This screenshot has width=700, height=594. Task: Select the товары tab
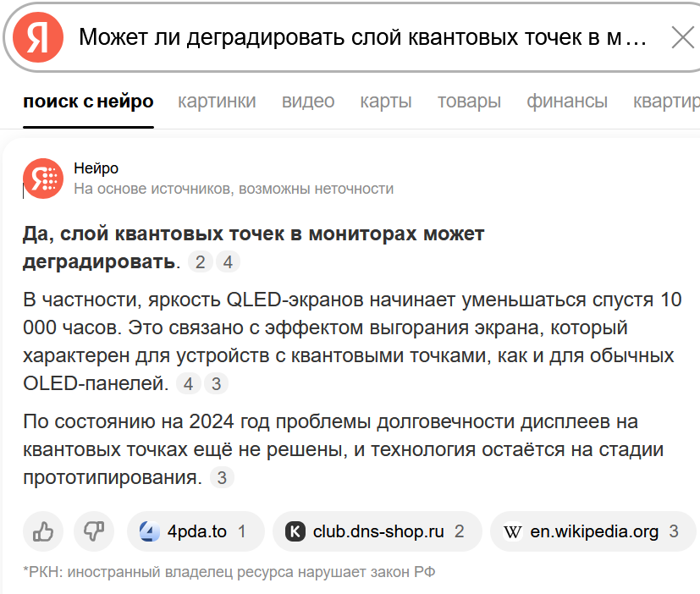tap(469, 102)
